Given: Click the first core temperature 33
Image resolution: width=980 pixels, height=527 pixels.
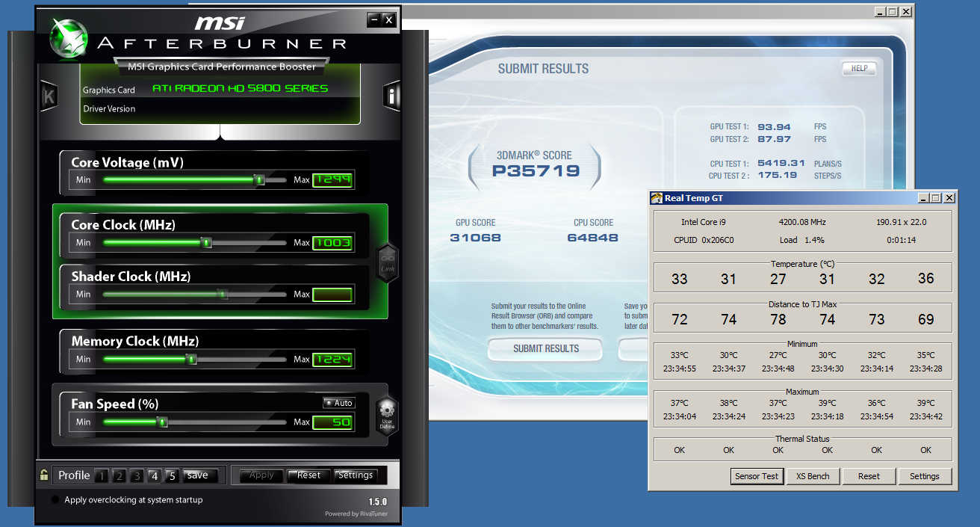Looking at the screenshot, I should (x=679, y=279).
